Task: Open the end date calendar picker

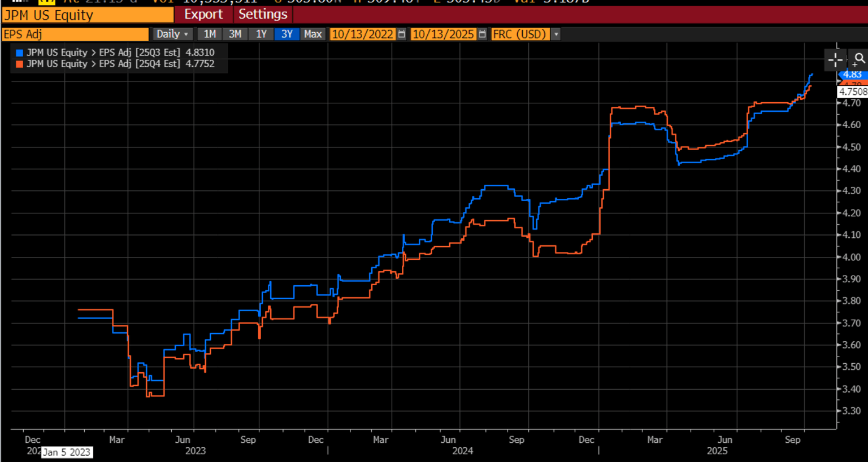Action: tap(482, 34)
